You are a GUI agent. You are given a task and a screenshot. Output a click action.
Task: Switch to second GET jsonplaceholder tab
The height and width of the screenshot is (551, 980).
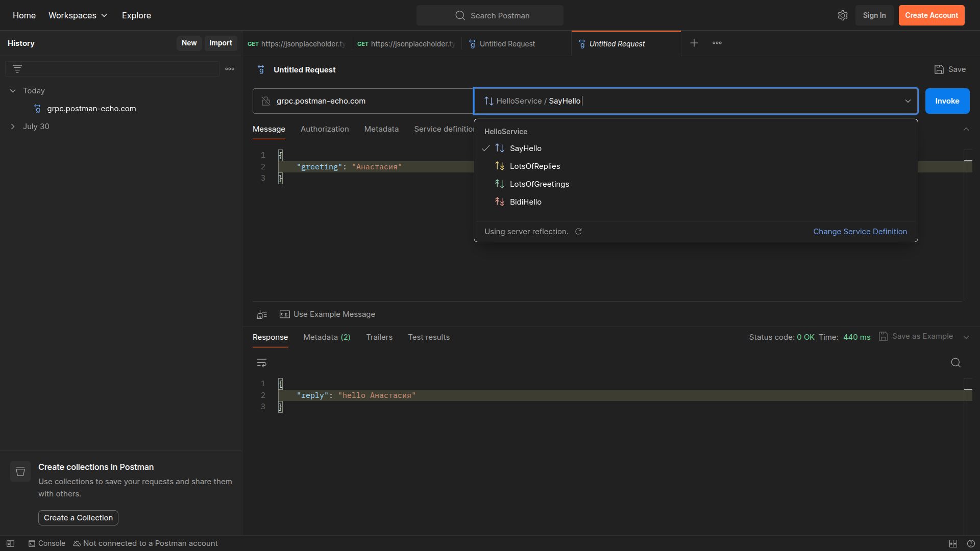click(x=407, y=44)
